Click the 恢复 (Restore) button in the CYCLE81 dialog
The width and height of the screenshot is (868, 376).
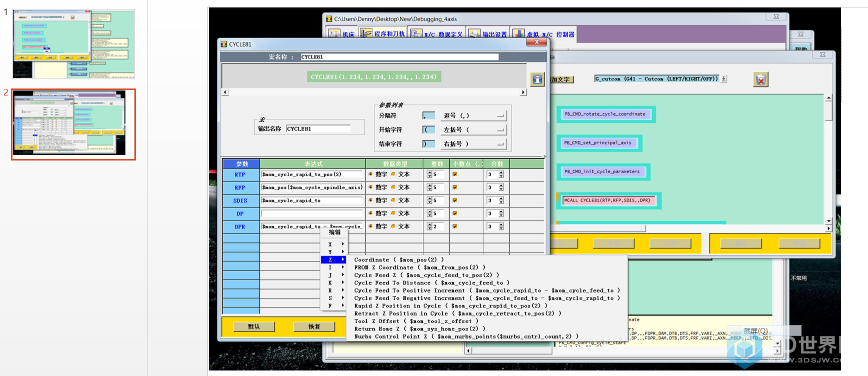[314, 326]
